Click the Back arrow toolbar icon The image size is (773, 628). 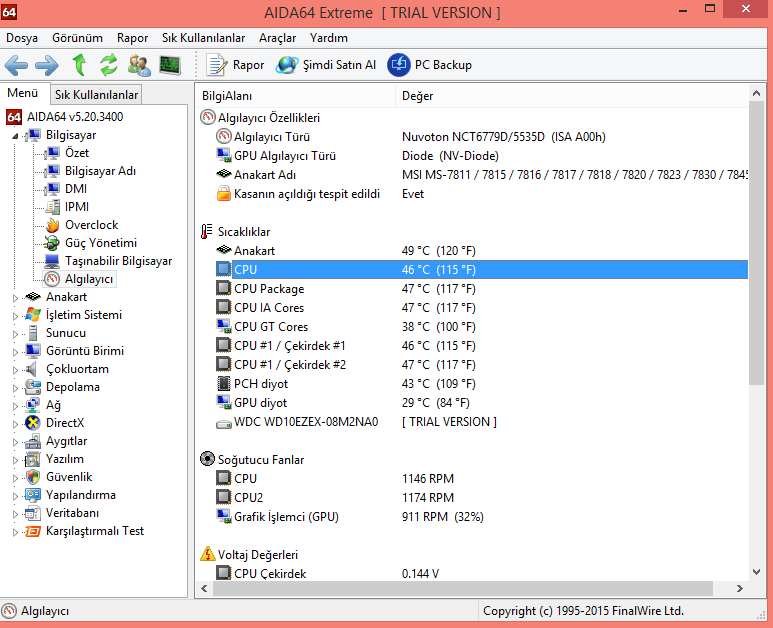pyautogui.click(x=16, y=65)
